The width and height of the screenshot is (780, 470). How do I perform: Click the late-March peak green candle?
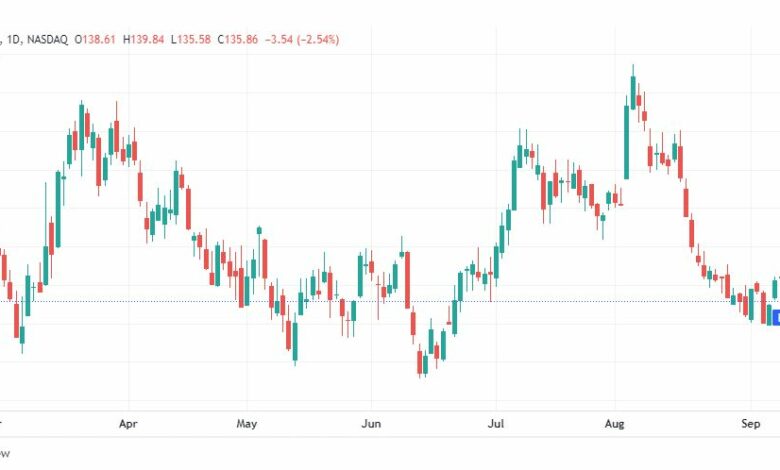point(82,127)
